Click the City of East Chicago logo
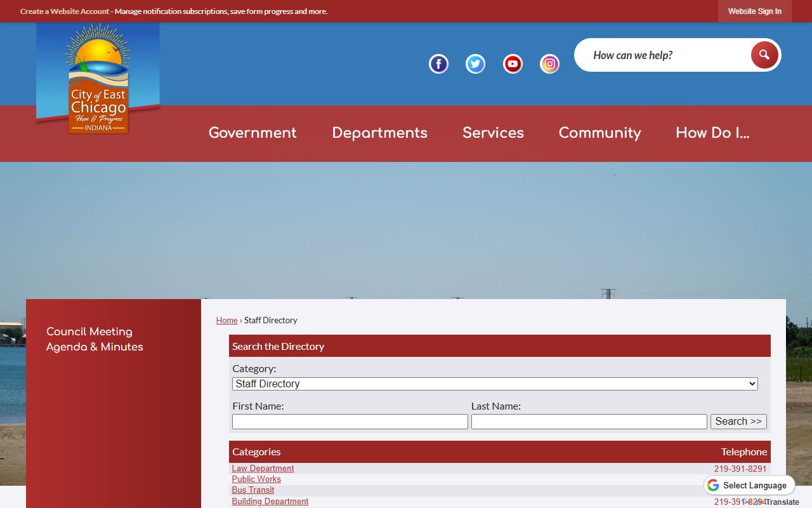The image size is (812, 508). coord(98,79)
